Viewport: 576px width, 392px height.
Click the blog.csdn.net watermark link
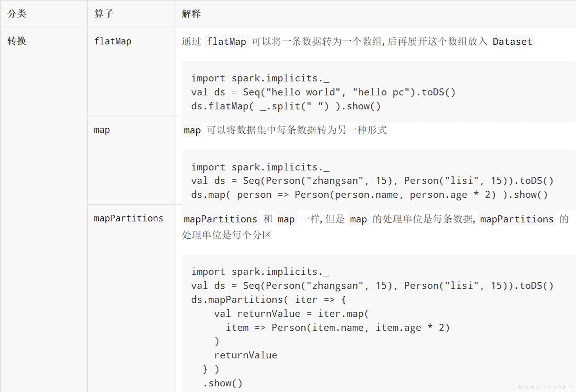[x=545, y=387]
